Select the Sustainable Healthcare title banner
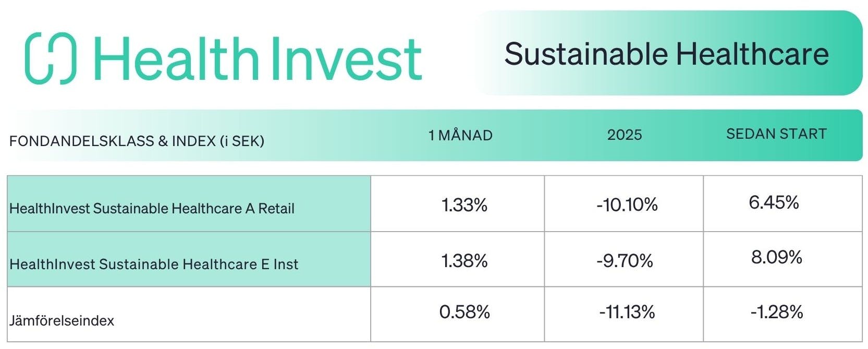868x349 pixels. pyautogui.click(x=666, y=54)
